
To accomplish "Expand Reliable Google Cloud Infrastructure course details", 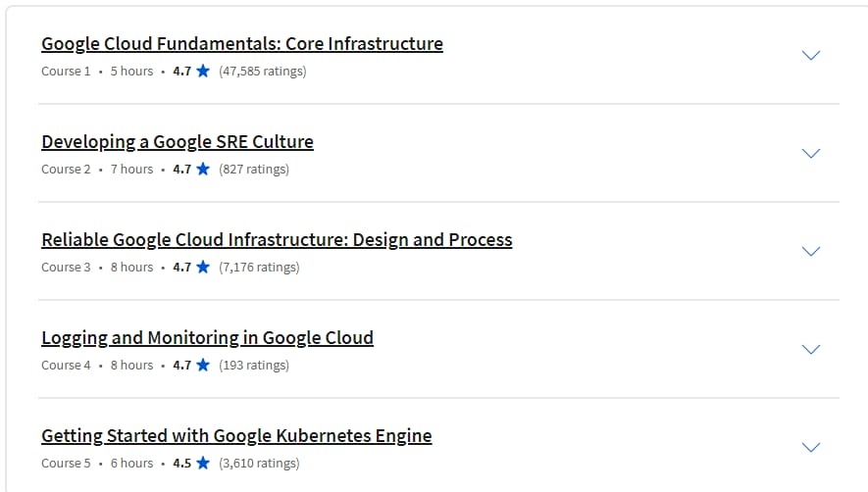I will point(811,252).
